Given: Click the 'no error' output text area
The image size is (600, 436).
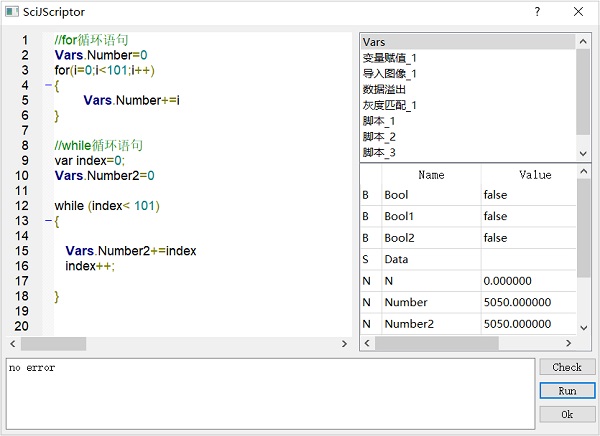Looking at the screenshot, I should tap(270, 394).
